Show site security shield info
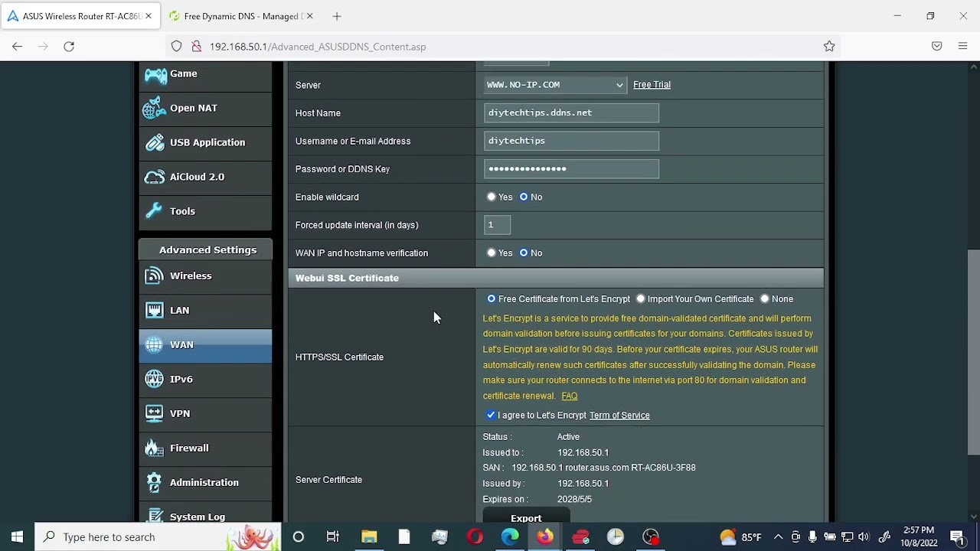This screenshot has height=551, width=980. 177,47
